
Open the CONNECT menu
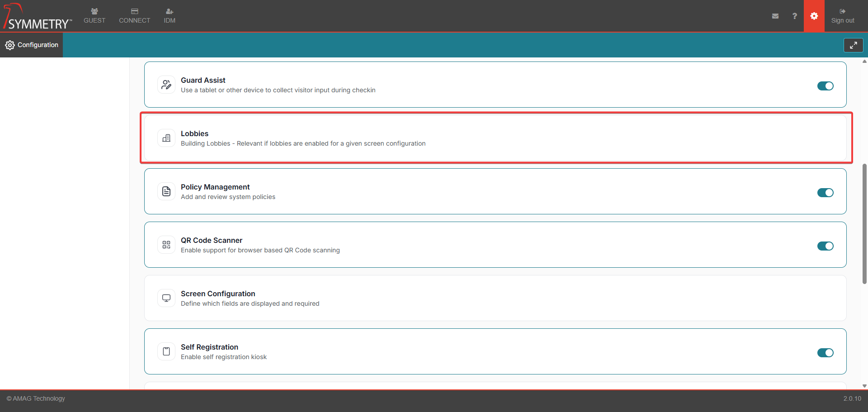click(134, 16)
